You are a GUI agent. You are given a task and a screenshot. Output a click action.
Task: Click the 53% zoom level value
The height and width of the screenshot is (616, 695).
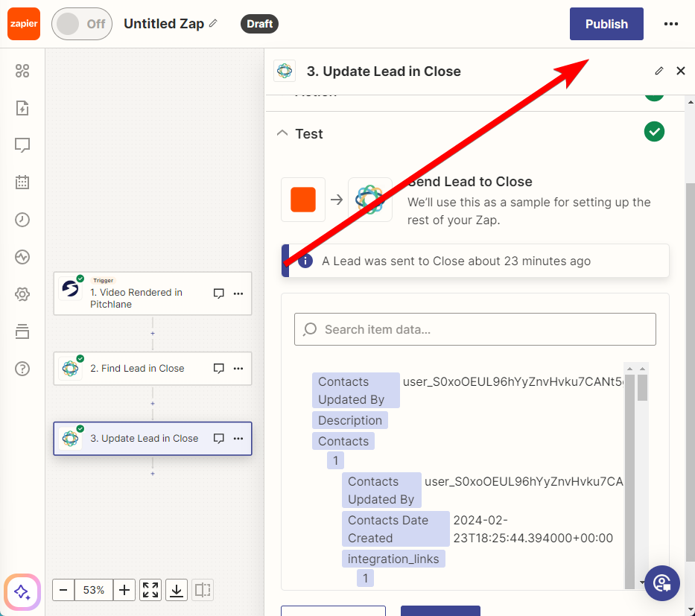pos(94,590)
